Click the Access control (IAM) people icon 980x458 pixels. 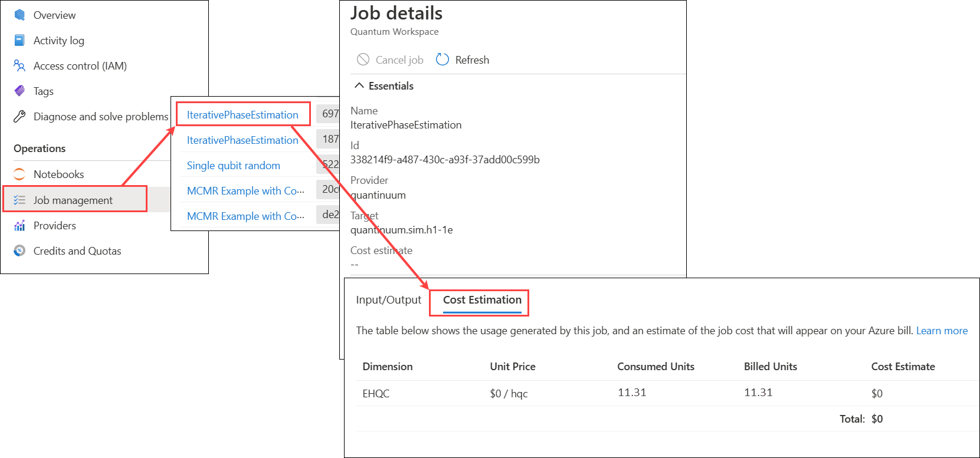[x=19, y=65]
